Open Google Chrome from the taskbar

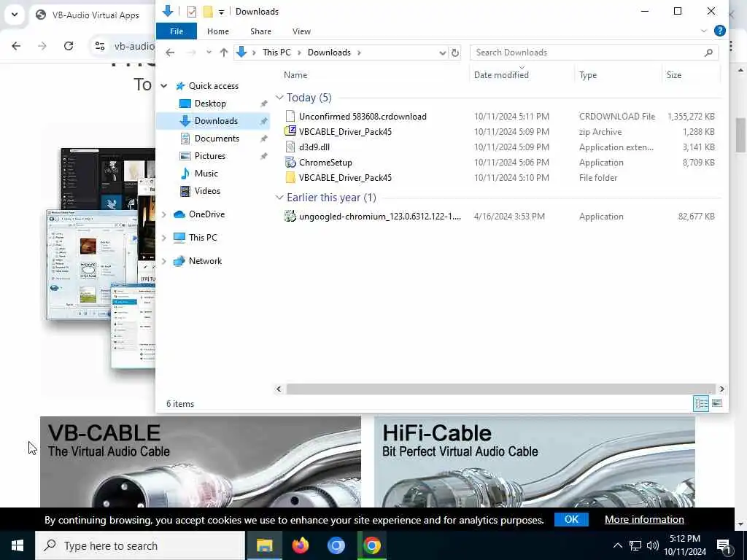pyautogui.click(x=371, y=545)
